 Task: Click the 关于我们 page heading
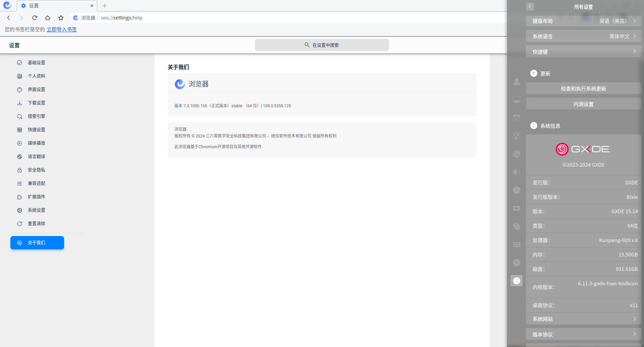pos(178,67)
